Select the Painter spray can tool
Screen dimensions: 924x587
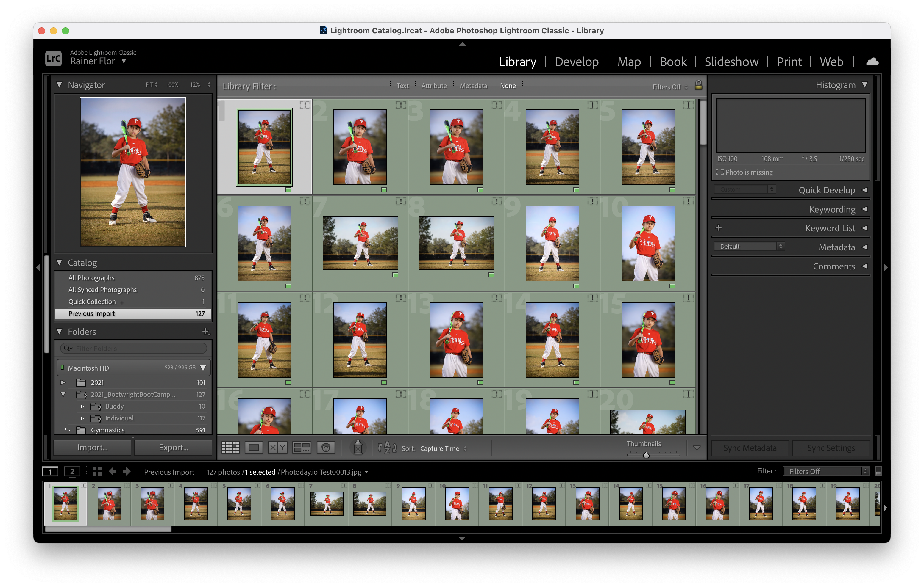coord(358,448)
